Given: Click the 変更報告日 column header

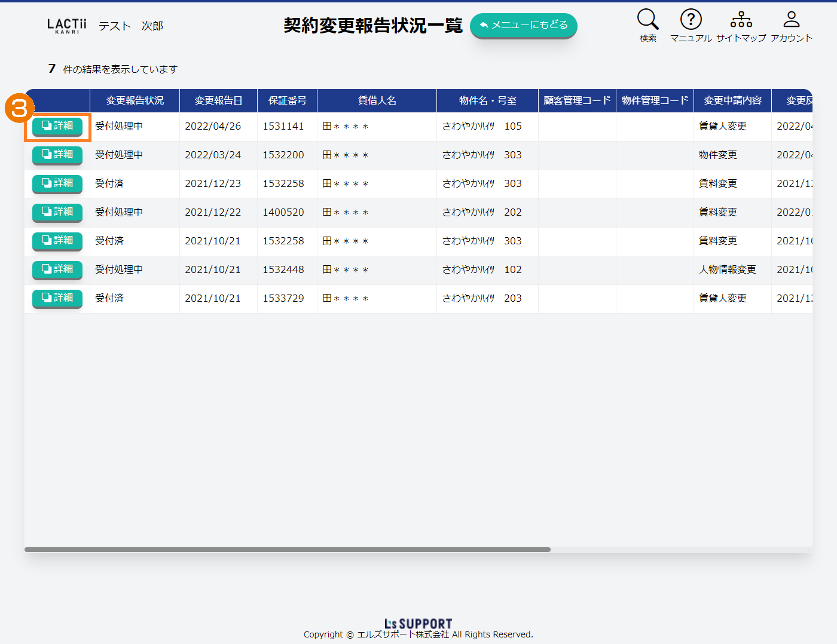Looking at the screenshot, I should (x=218, y=100).
